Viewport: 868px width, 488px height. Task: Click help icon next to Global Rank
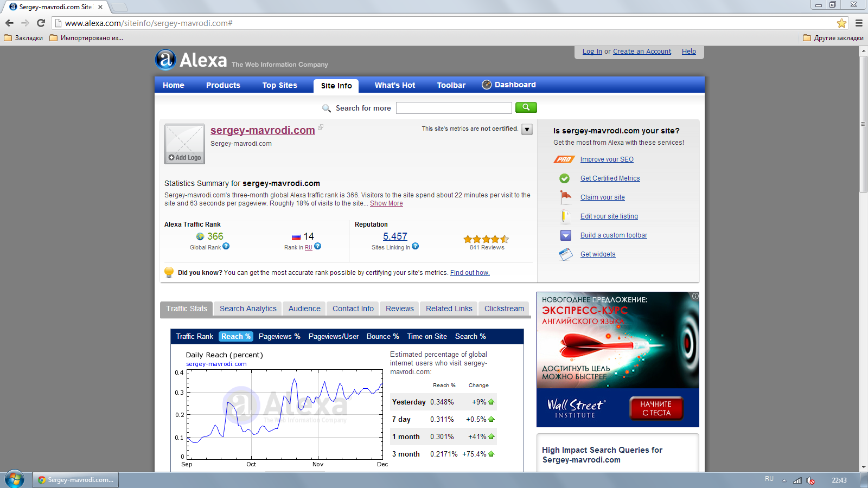pos(226,246)
